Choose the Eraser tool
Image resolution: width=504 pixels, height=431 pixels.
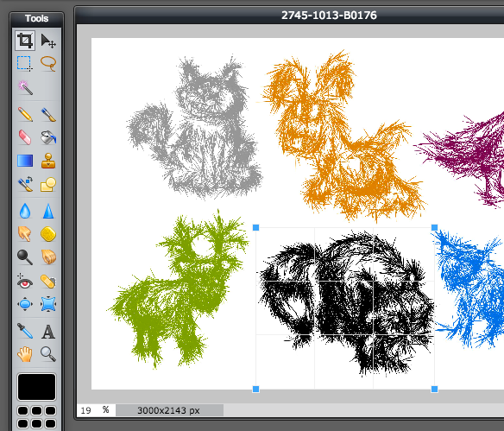click(25, 137)
